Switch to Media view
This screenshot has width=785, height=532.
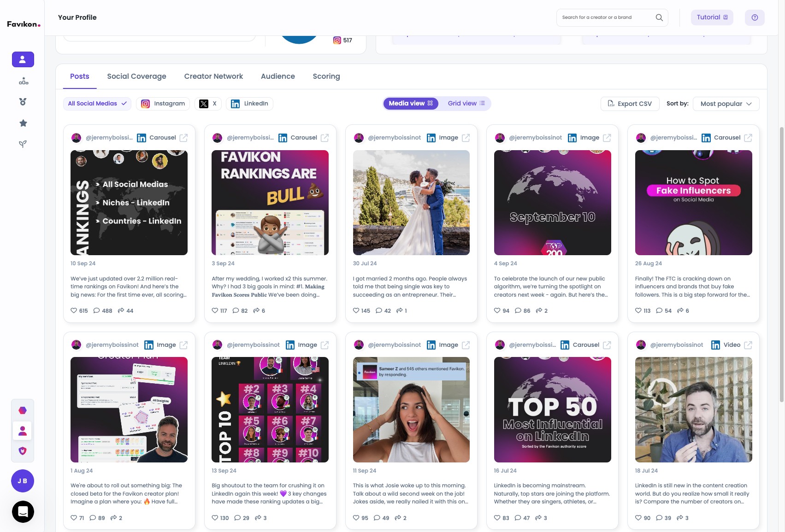[x=411, y=104]
